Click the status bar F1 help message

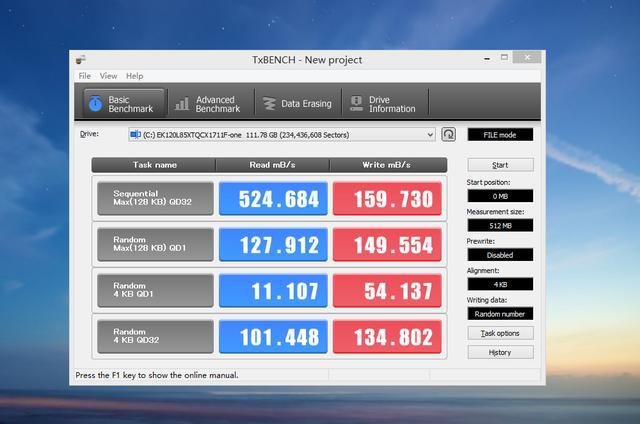click(x=157, y=375)
